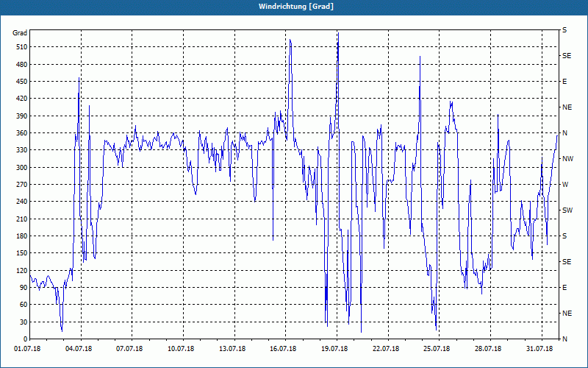The height and width of the screenshot is (368, 588).
Task: Click the 60 y-axis tick label
Action: 24,305
